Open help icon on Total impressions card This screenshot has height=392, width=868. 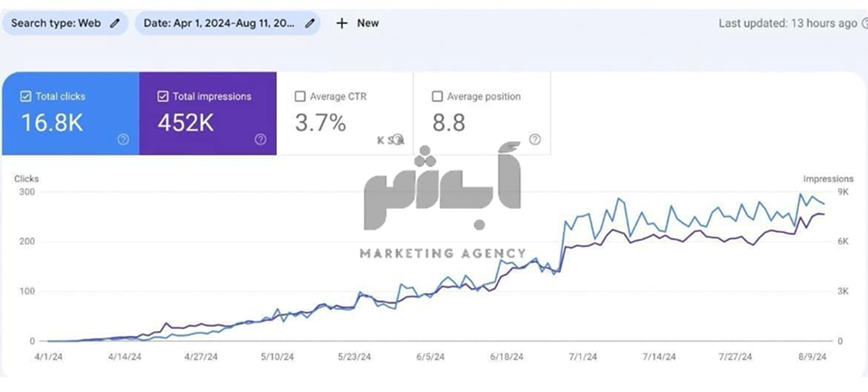[x=260, y=139]
